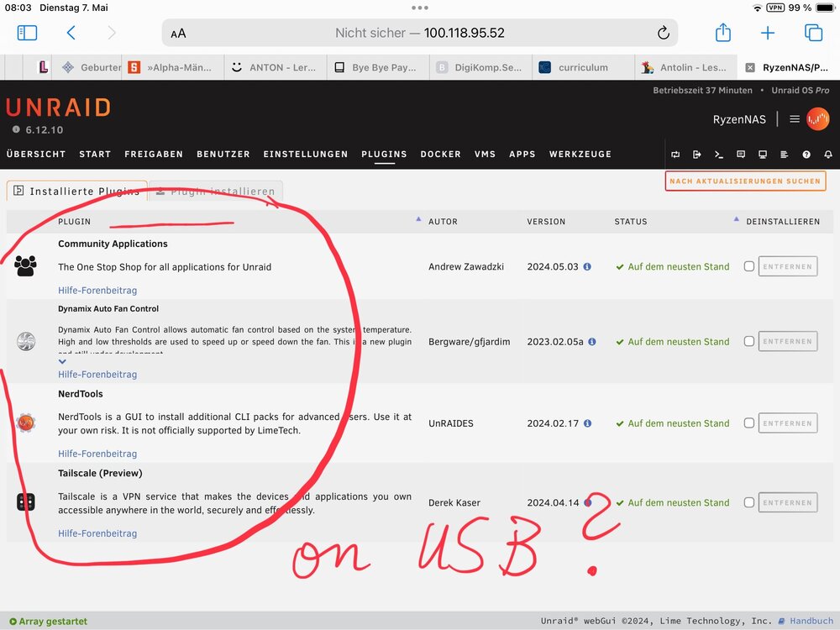Go back with the Safari back arrow
Viewport: 840px width, 630px height.
71,33
